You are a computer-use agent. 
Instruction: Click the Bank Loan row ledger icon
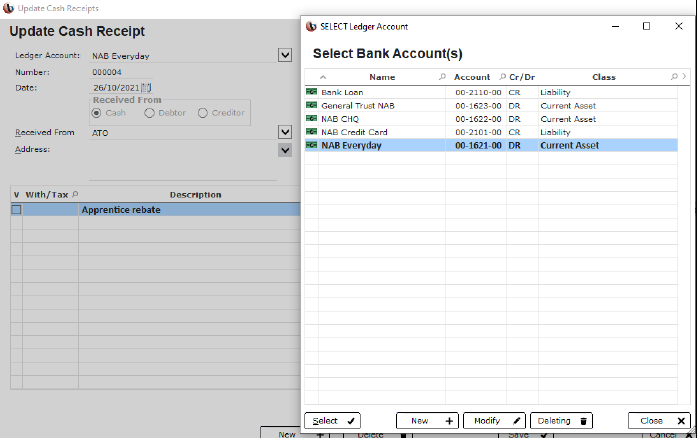coord(311,92)
